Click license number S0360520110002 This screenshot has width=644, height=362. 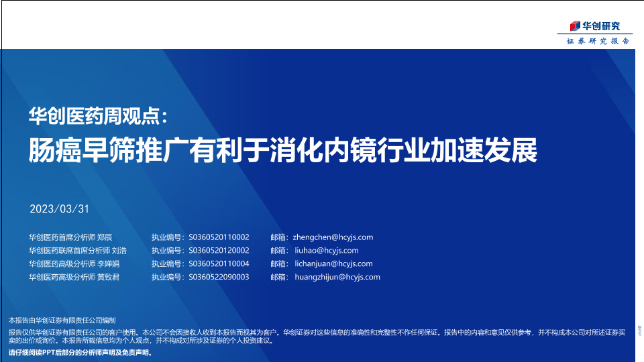tap(219, 237)
